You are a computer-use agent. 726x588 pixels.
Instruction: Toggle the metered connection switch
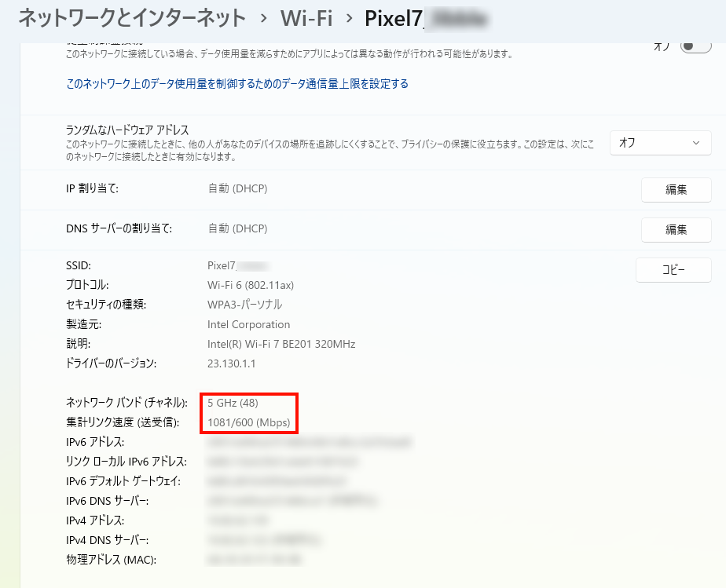tap(695, 46)
